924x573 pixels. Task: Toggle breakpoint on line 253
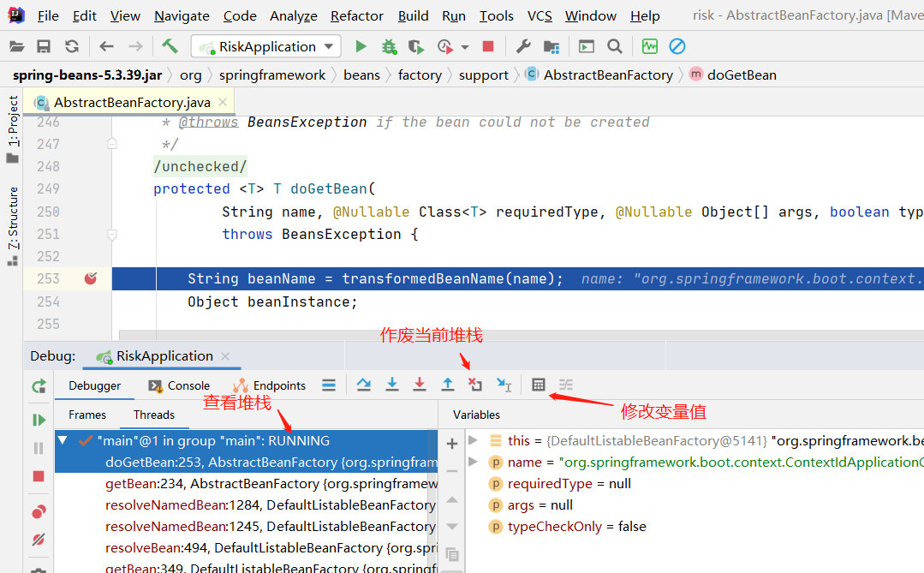(x=90, y=278)
